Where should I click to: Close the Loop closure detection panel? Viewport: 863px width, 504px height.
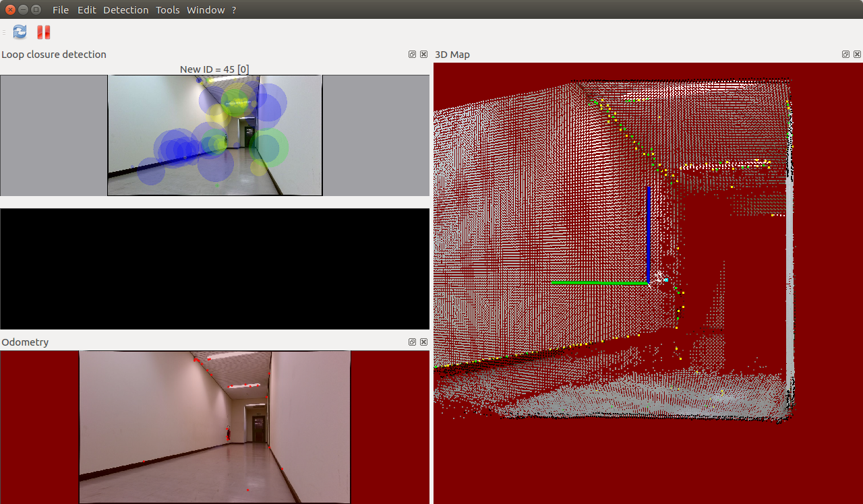[x=423, y=55]
